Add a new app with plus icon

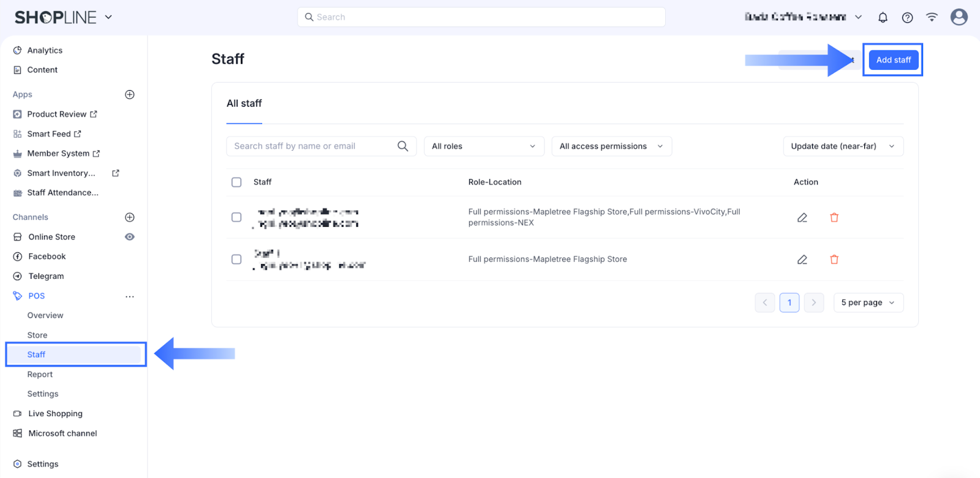click(x=130, y=94)
